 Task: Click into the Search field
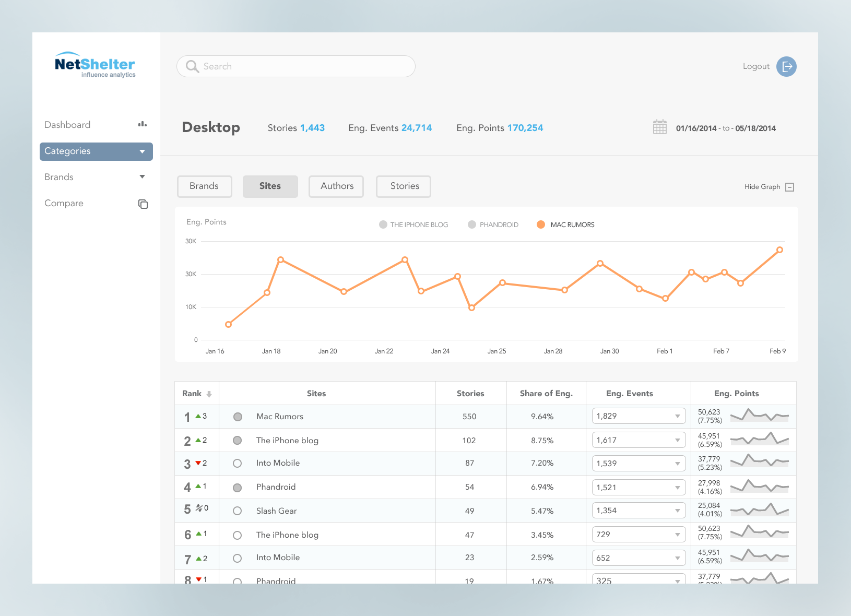point(296,66)
